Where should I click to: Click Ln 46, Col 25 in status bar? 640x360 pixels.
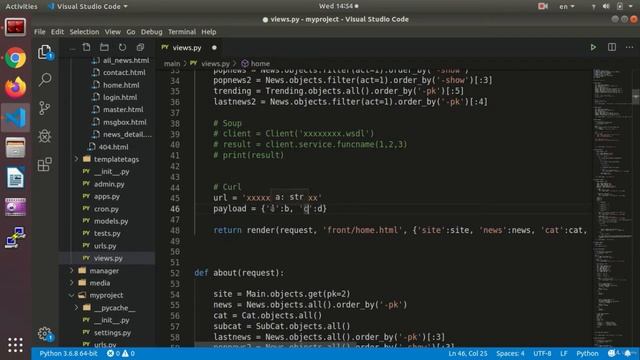click(468, 353)
